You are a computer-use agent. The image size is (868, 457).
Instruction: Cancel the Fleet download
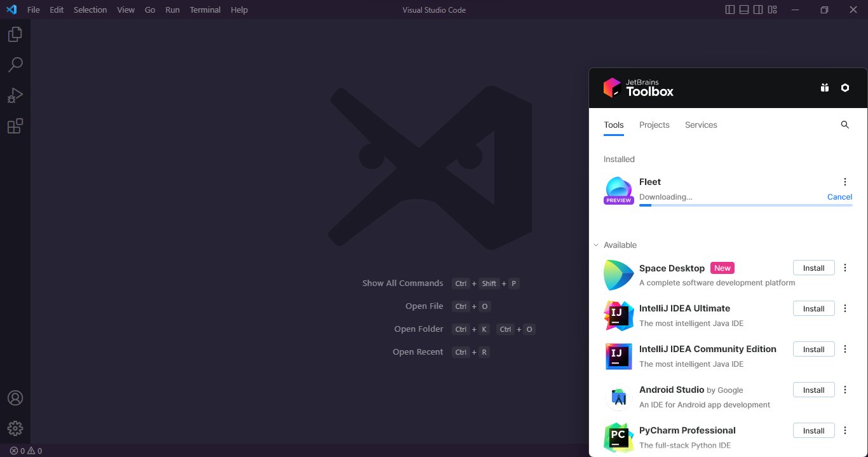point(839,197)
